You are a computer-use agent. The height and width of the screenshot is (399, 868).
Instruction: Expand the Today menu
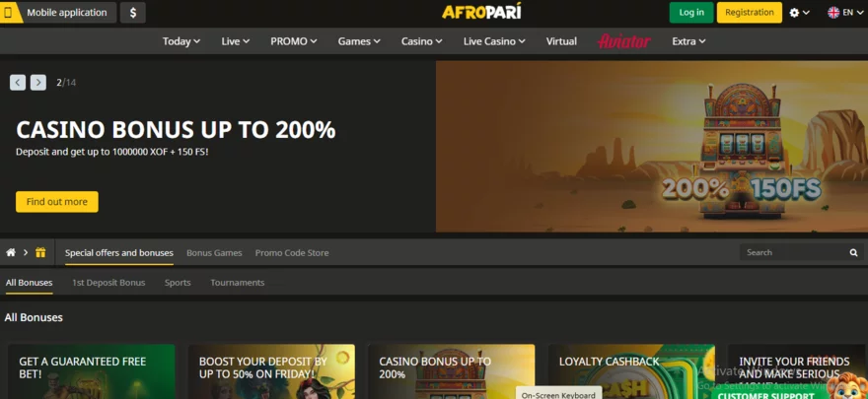[181, 41]
